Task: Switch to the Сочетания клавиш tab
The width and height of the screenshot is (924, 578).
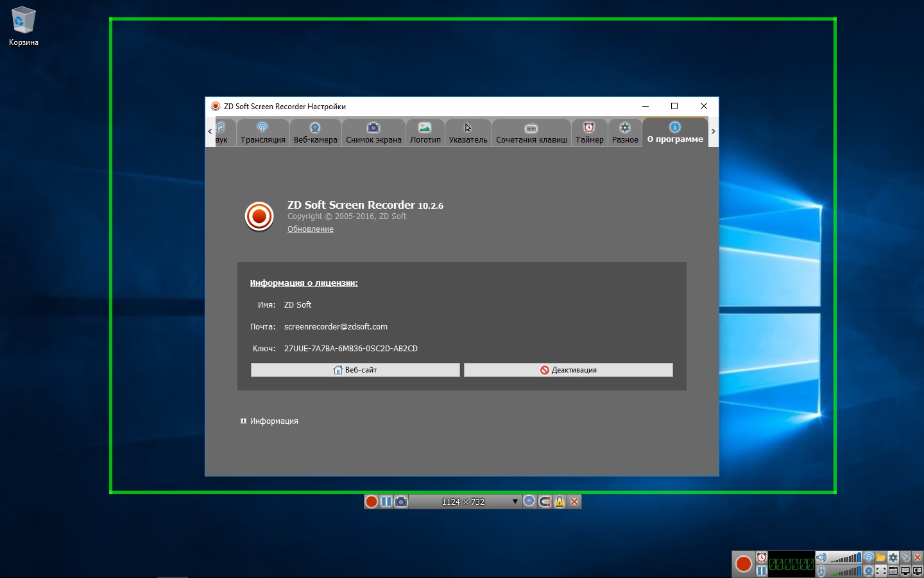Action: 531,133
